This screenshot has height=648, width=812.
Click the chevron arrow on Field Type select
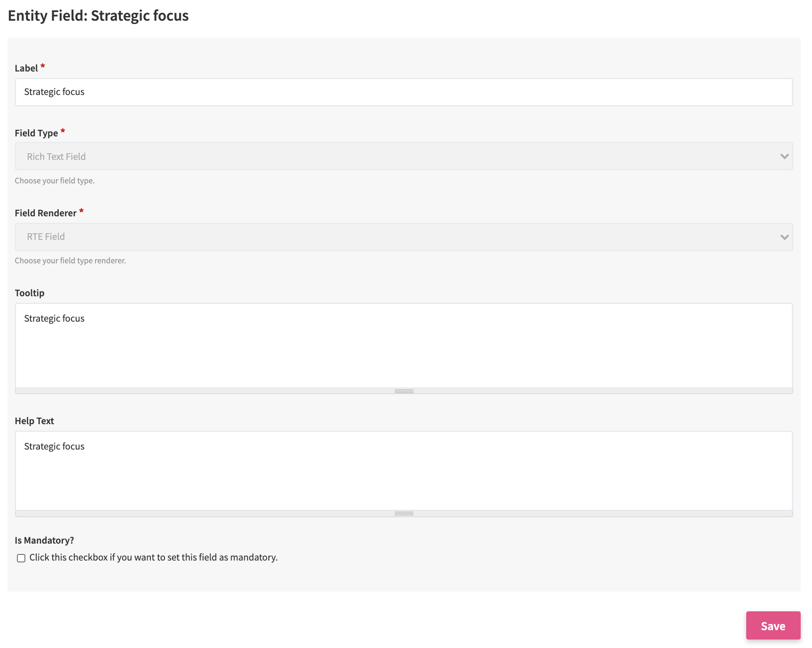(x=784, y=157)
